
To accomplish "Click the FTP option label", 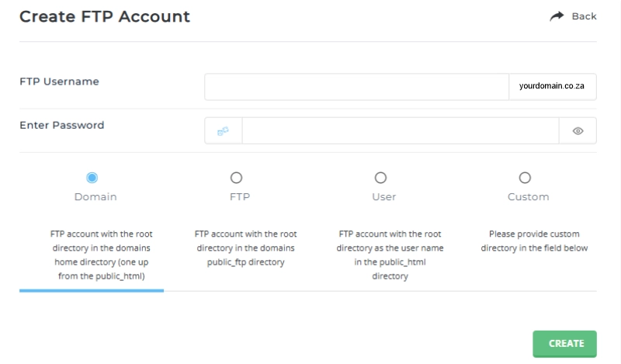I will point(240,197).
